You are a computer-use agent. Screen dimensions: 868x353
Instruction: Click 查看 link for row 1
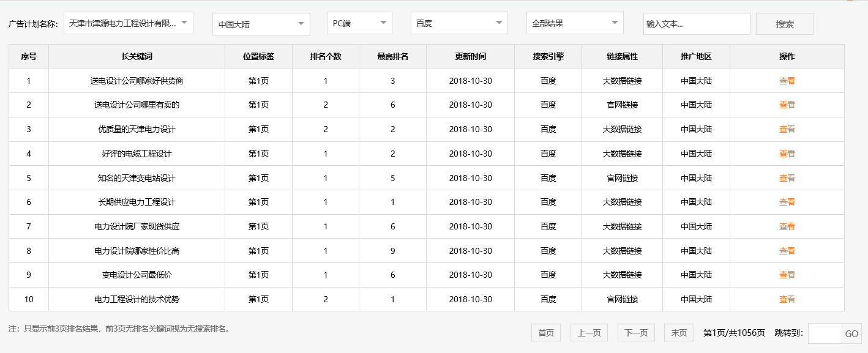coord(787,81)
